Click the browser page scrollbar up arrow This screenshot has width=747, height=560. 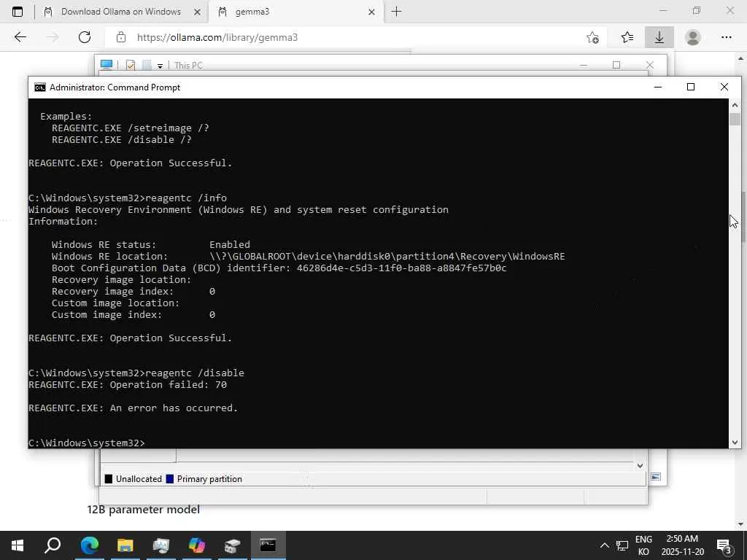[x=741, y=58]
